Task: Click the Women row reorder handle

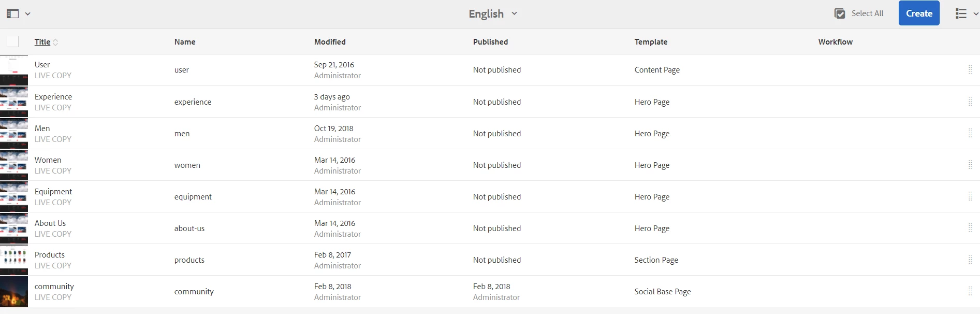Action: pos(970,165)
